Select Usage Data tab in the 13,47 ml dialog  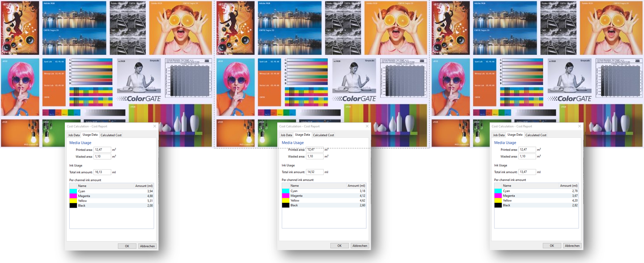(515, 134)
